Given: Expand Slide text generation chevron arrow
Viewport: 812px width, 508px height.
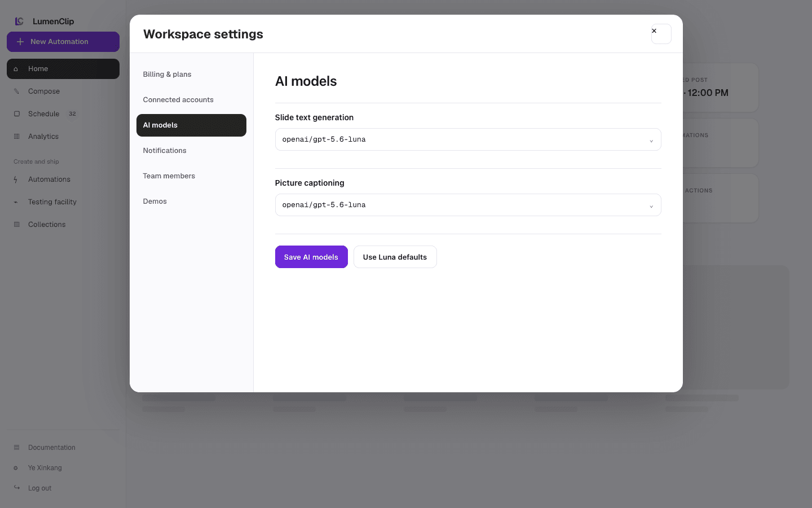Looking at the screenshot, I should (651, 141).
